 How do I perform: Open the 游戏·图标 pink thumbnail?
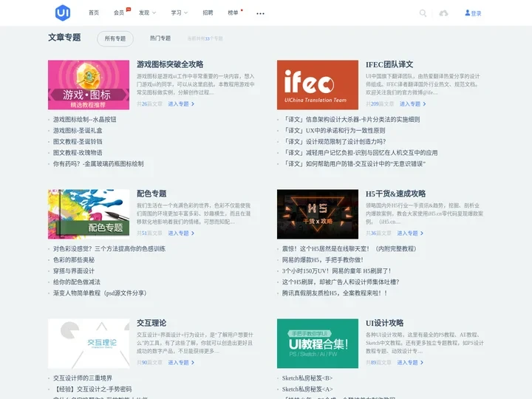(x=89, y=85)
